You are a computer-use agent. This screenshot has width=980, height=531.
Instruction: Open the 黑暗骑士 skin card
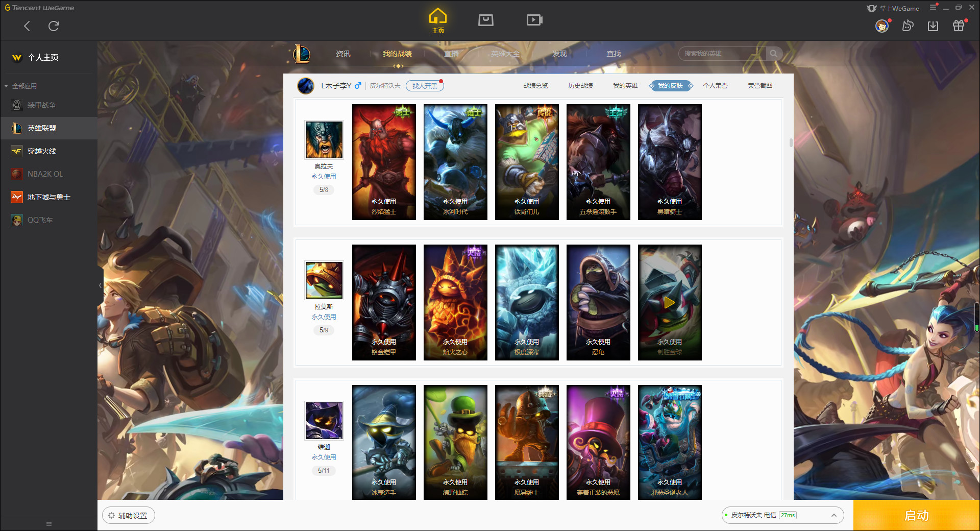point(670,162)
